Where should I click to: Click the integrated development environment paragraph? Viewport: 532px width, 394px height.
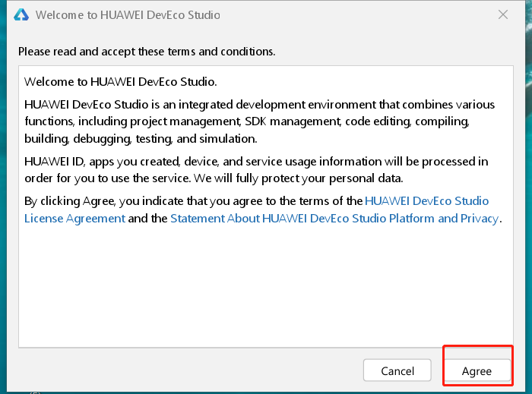[260, 121]
